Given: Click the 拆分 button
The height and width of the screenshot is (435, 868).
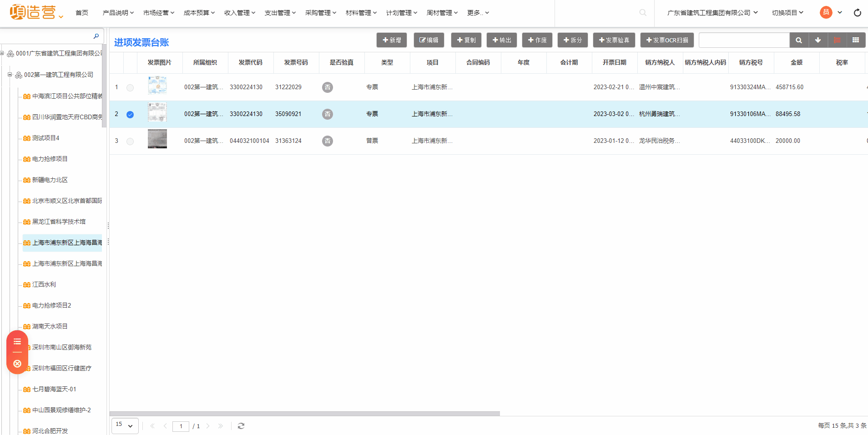Looking at the screenshot, I should [573, 40].
